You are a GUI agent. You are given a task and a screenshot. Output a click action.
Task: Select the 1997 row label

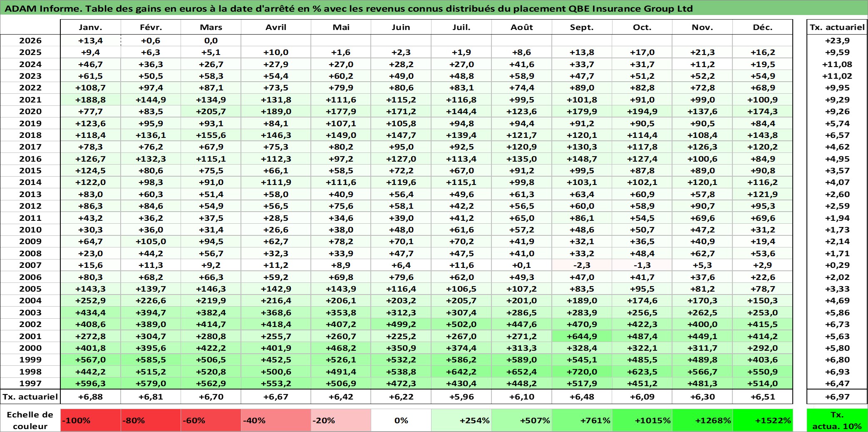point(30,383)
